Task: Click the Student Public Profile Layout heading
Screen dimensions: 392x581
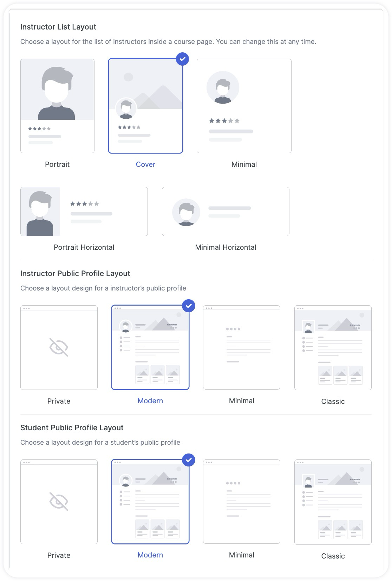Action: (x=72, y=428)
